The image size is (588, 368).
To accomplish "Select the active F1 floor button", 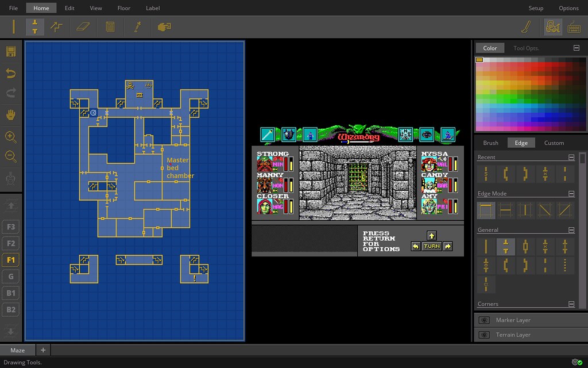I will coord(11,260).
